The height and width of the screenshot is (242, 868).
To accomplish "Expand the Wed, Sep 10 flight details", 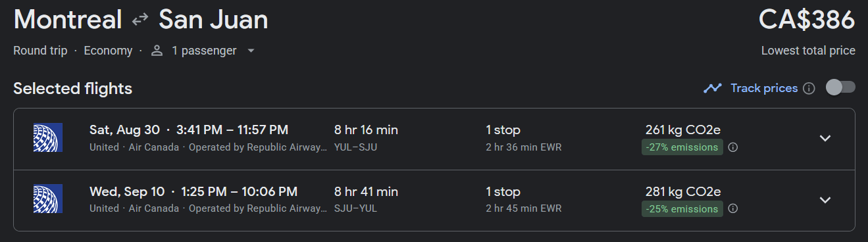I will 825,200.
